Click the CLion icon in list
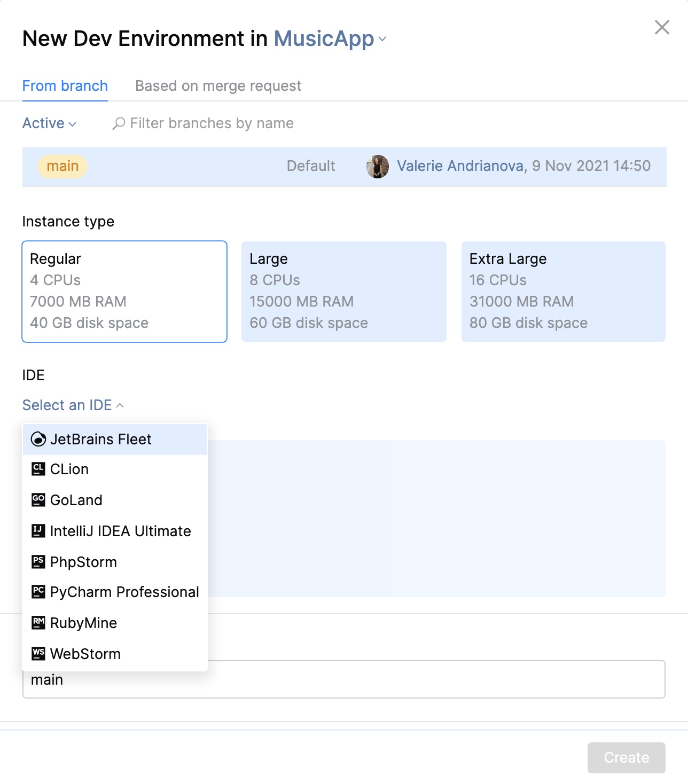 [x=38, y=469]
